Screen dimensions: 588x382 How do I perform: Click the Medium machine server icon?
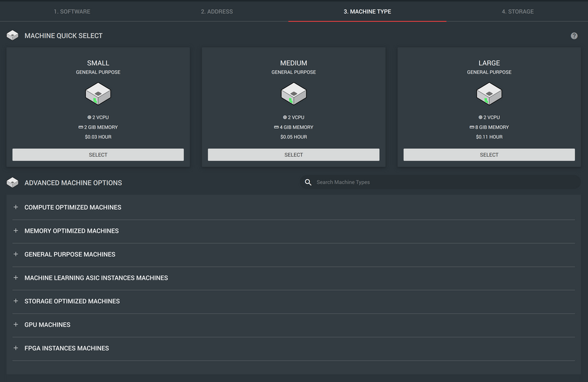293,93
